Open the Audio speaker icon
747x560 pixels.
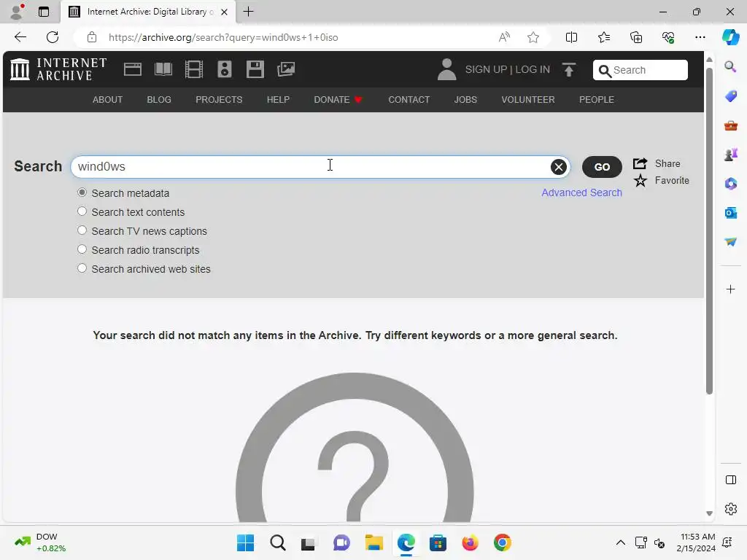tap(225, 69)
